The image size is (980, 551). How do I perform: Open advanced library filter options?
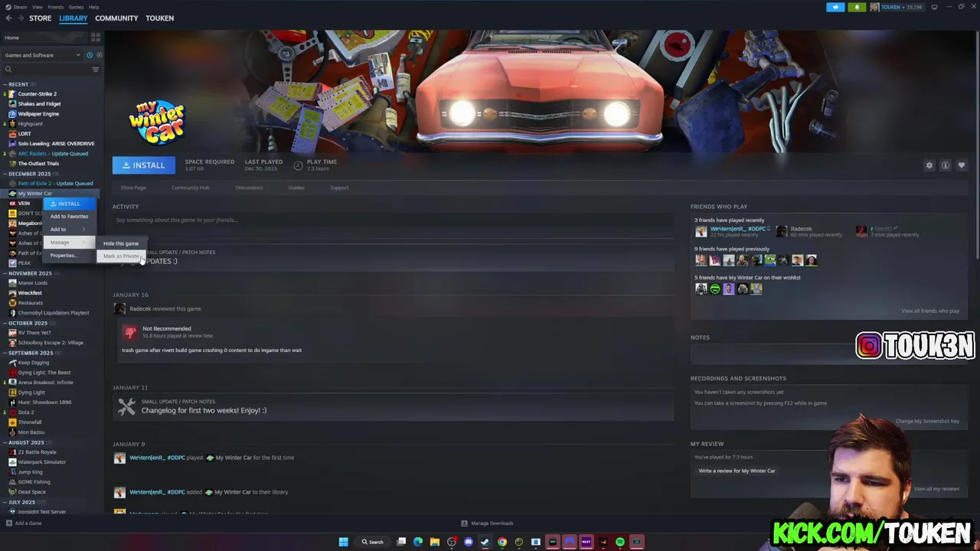(96, 70)
